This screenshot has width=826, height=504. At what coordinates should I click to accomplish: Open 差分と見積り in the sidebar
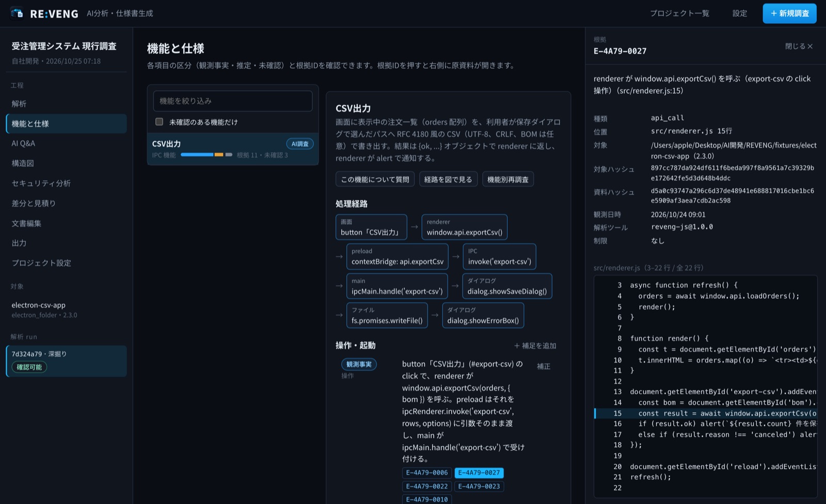coord(66,203)
